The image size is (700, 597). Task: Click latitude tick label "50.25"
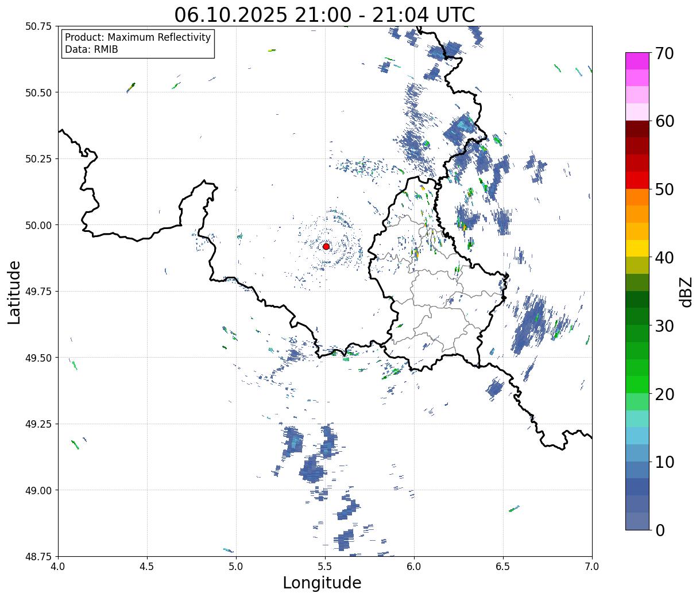[38, 159]
